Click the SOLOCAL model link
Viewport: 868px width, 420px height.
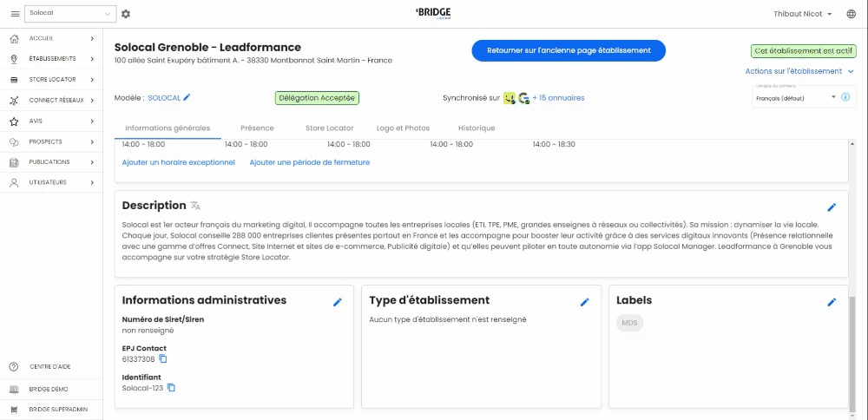tap(164, 98)
